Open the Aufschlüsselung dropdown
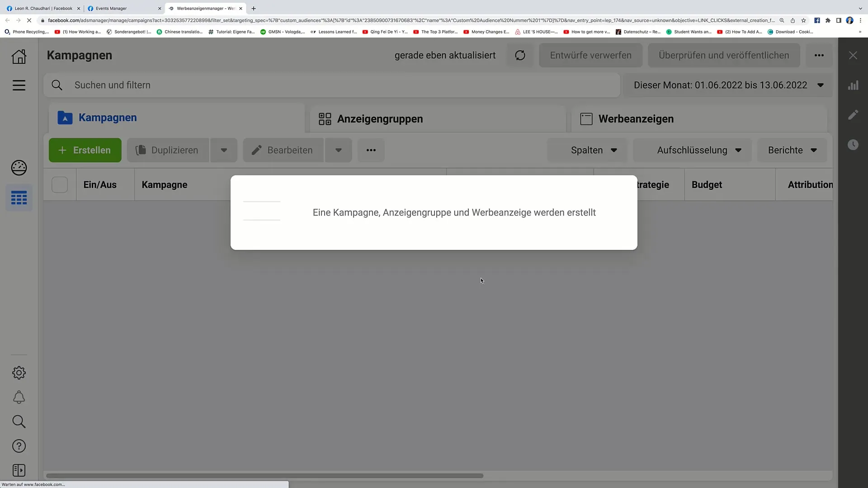Viewport: 868px width, 488px height. 692,150
